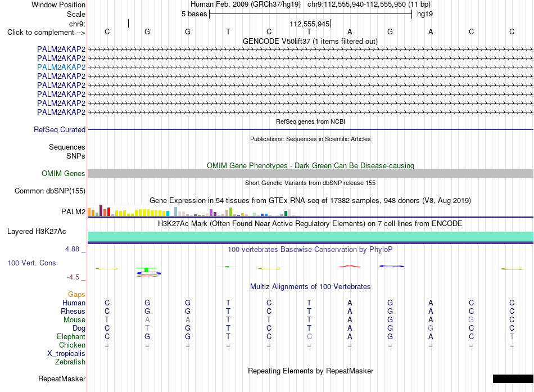Click the X_tropicalis alignment row label

pyautogui.click(x=66, y=354)
